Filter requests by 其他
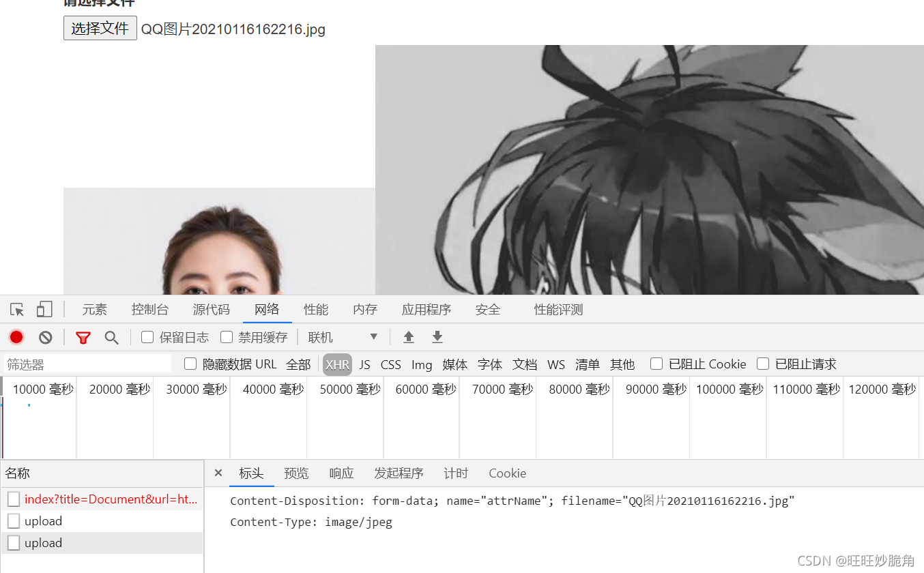Viewport: 924px width, 573px height. pyautogui.click(x=622, y=364)
